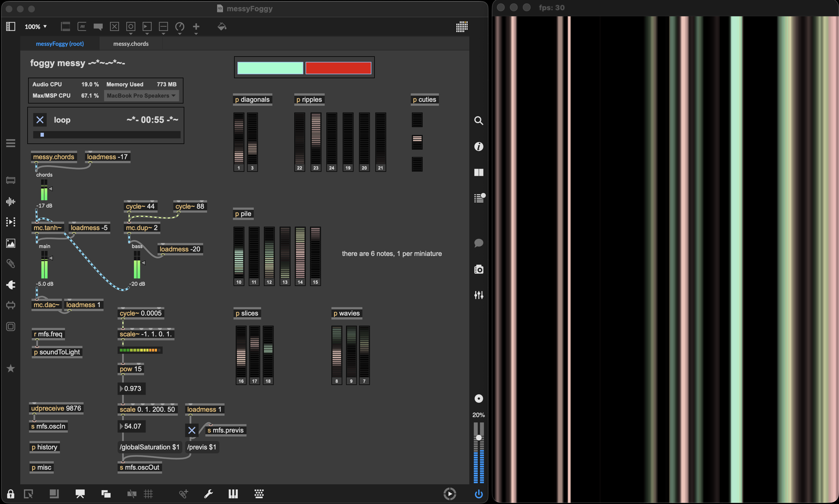839x504 pixels.
Task: Open the inspector info icon
Action: tap(479, 146)
